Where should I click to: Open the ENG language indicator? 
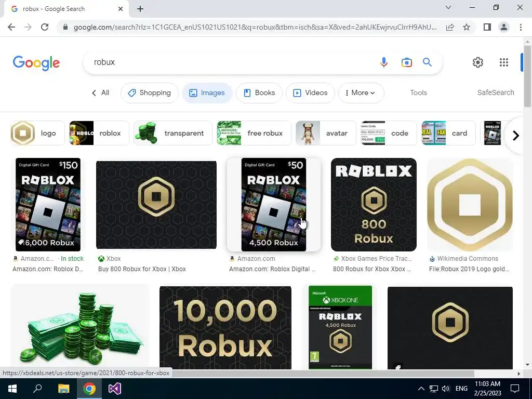pyautogui.click(x=461, y=389)
